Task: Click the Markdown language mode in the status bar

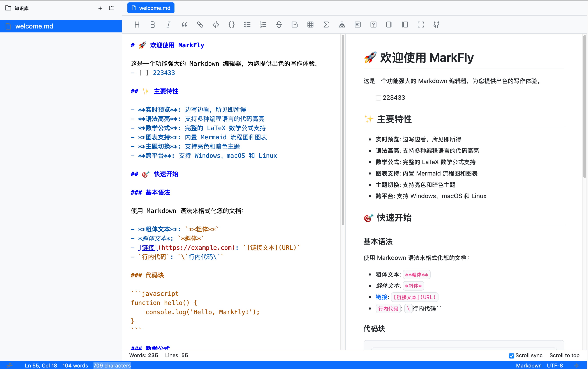Action: click(x=529, y=365)
